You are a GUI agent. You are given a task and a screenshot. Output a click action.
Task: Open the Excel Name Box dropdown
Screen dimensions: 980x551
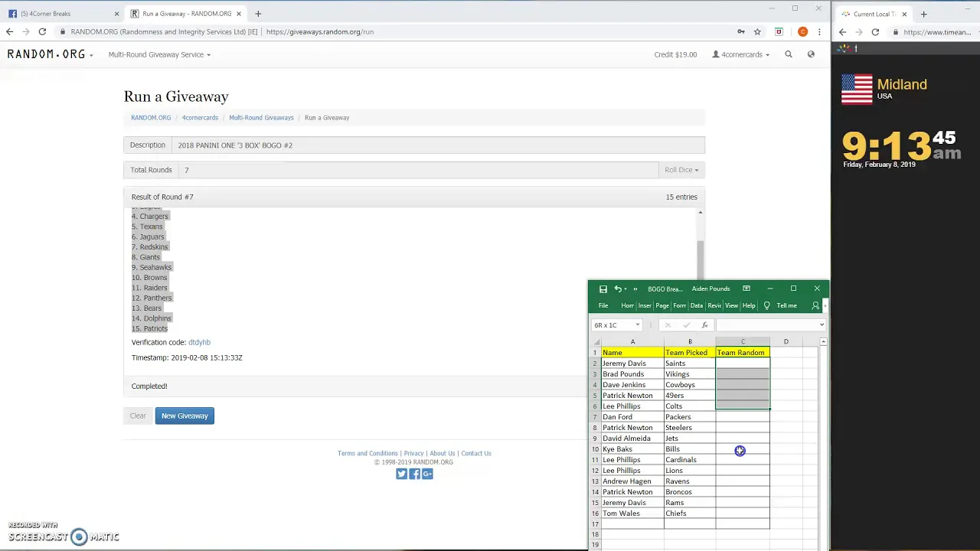coord(637,325)
